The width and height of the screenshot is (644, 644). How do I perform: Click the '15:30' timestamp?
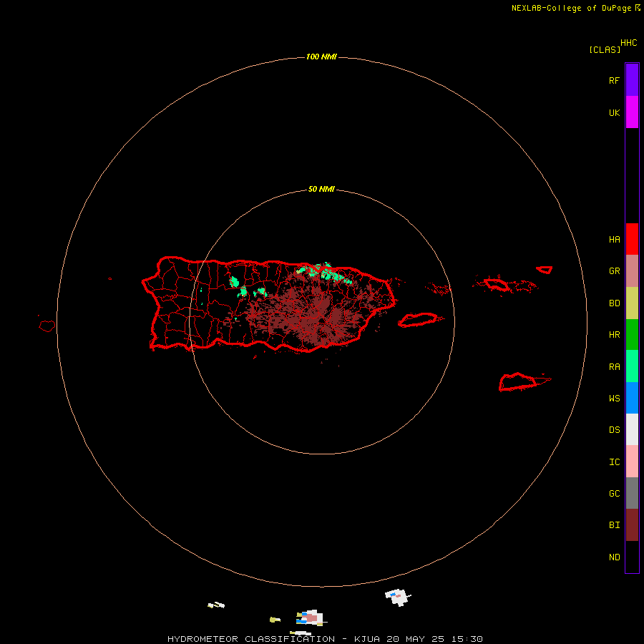[467, 639]
